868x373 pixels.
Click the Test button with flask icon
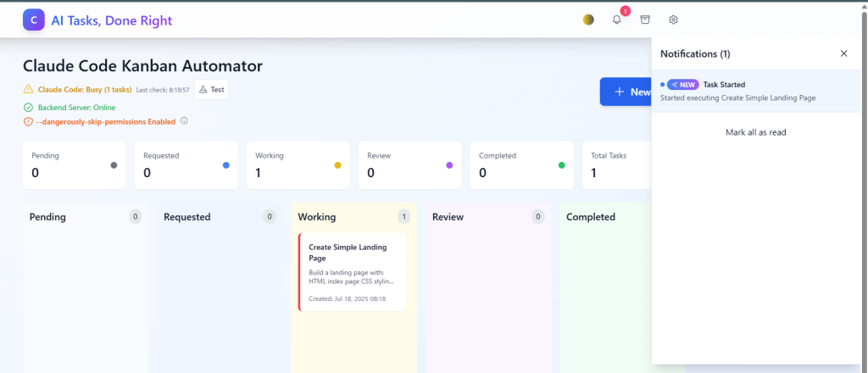(211, 89)
